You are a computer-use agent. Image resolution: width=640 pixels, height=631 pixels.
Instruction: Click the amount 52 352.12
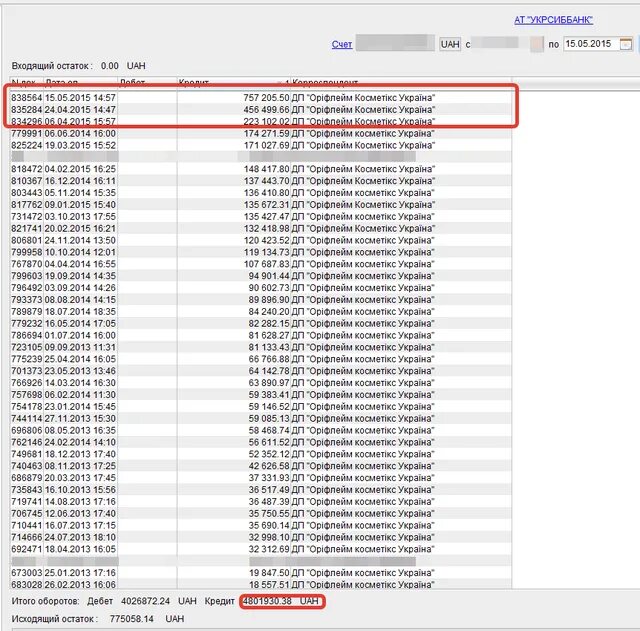269,454
